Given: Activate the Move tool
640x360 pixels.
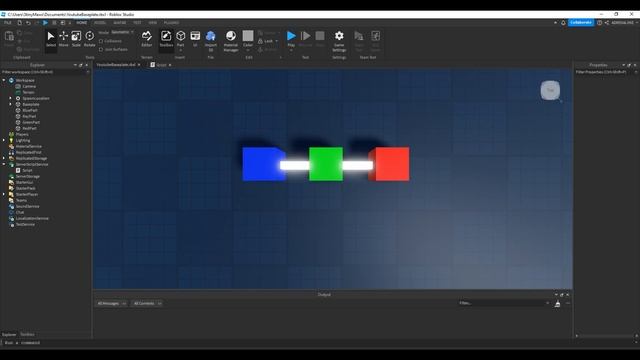Looking at the screenshot, I should coord(63,39).
